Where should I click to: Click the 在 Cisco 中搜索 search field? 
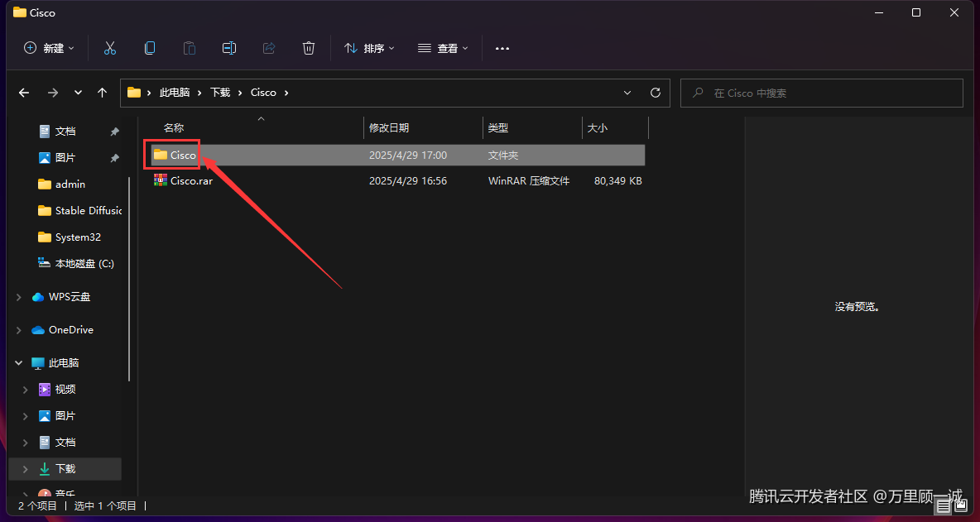(821, 93)
